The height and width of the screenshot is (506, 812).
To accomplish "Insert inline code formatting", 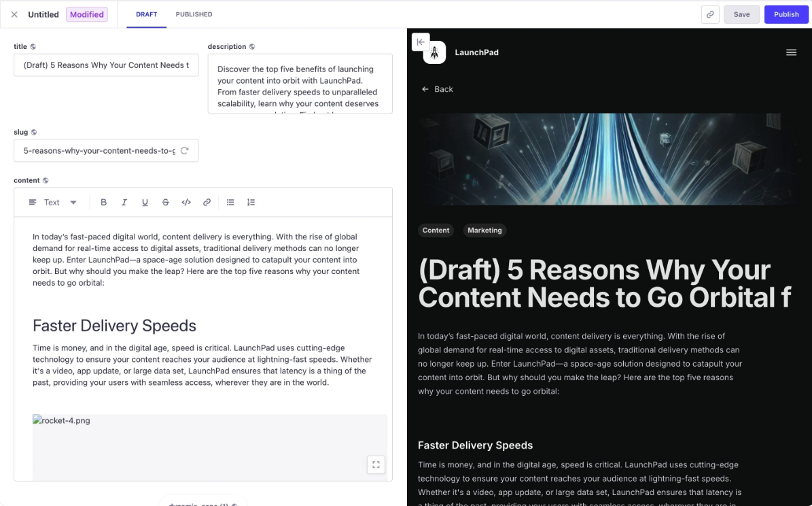I will (186, 202).
